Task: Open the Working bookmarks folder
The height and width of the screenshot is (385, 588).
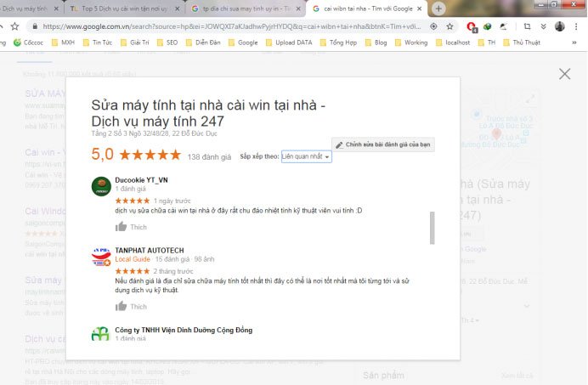Action: (x=411, y=42)
